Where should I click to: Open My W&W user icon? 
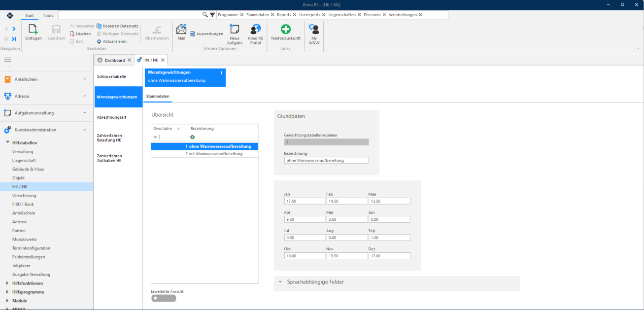coord(314,29)
